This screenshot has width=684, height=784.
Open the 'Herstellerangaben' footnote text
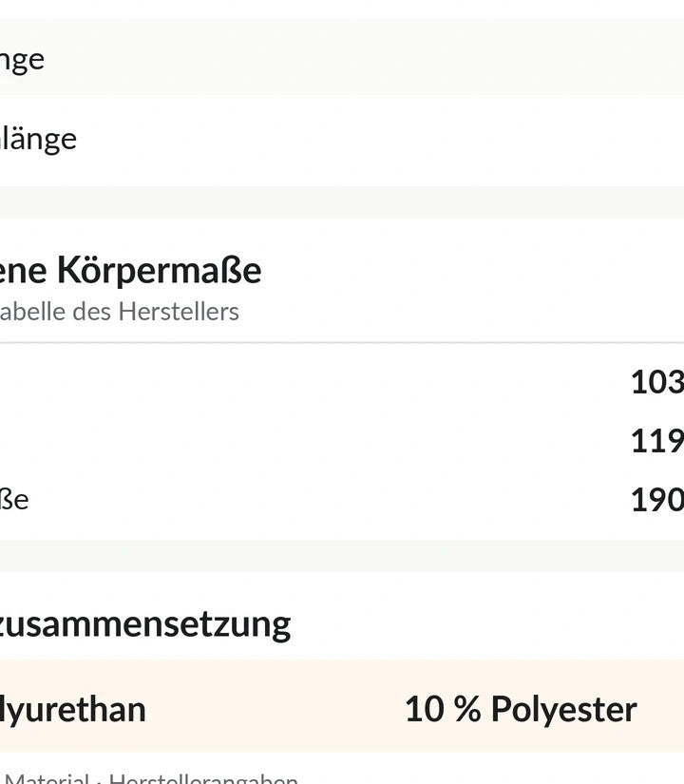coord(203,779)
